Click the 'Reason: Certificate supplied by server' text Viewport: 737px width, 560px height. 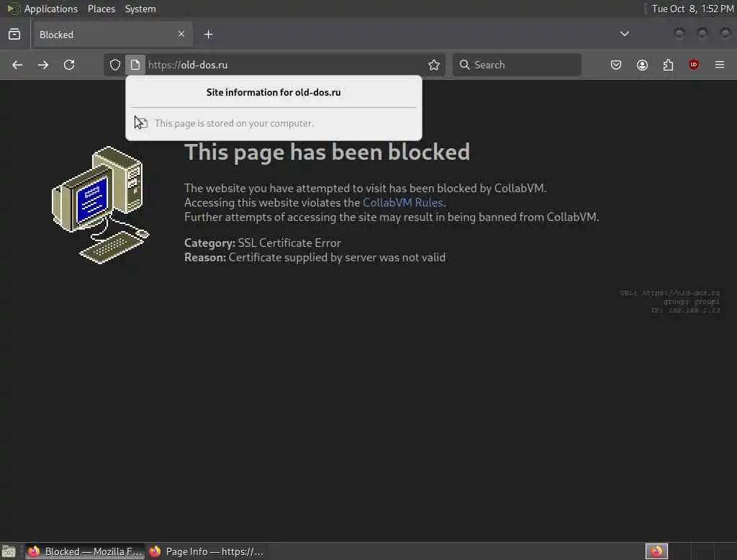click(x=315, y=258)
